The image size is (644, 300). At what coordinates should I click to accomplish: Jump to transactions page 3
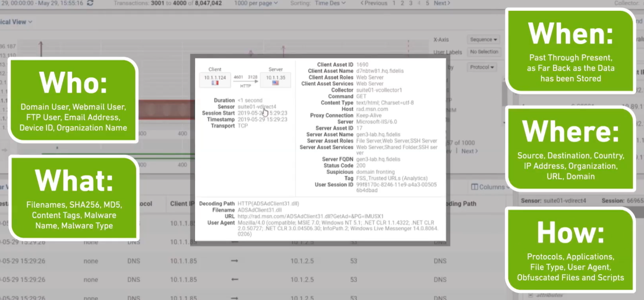(x=411, y=3)
